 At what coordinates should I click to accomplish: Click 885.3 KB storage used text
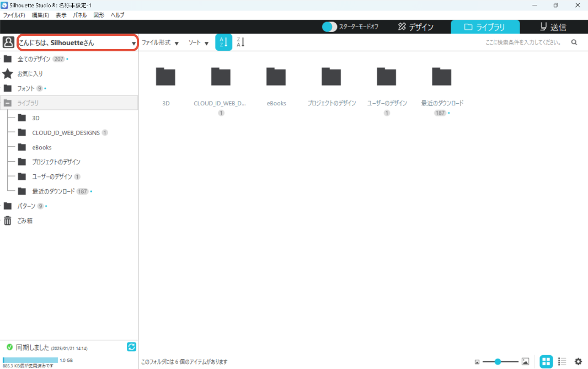[28, 366]
